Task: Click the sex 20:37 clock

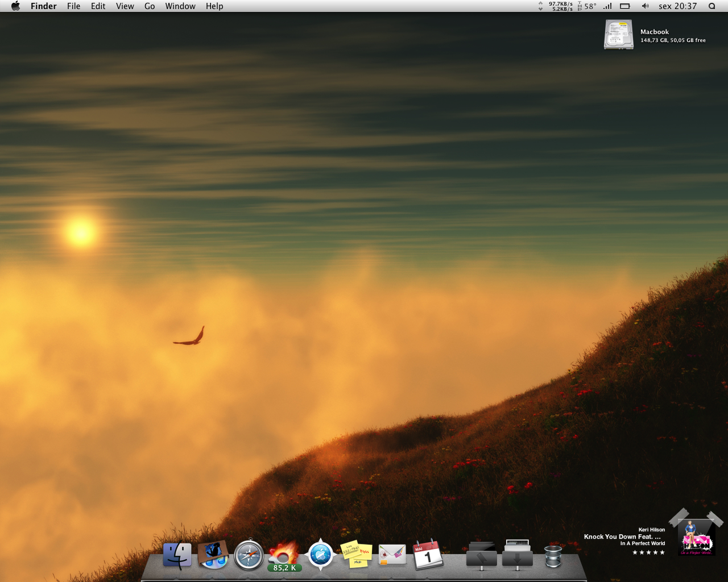Action: coord(677,6)
